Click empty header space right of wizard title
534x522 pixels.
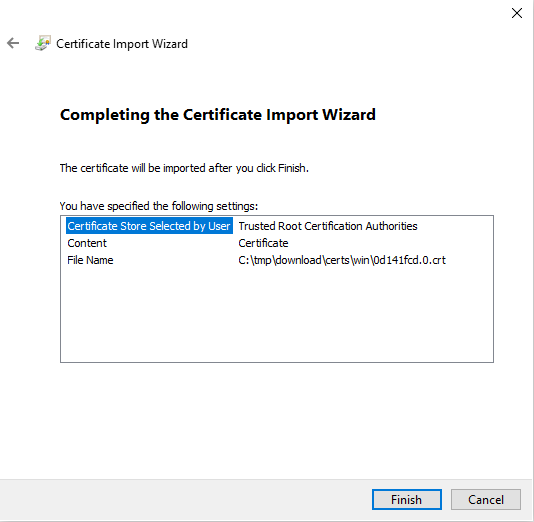point(341,44)
